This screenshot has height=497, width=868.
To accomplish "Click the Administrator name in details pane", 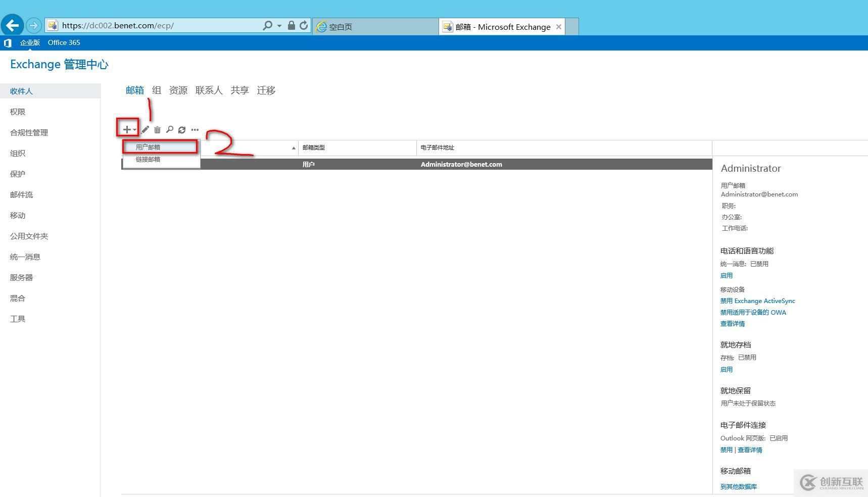I will click(751, 168).
